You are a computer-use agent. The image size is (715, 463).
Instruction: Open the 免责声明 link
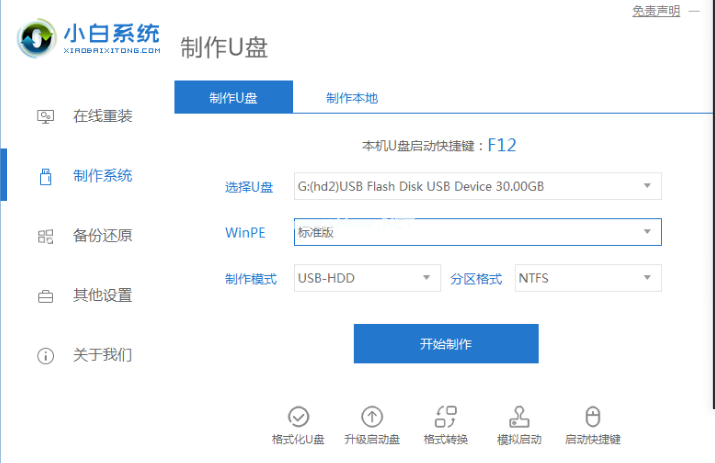click(656, 11)
